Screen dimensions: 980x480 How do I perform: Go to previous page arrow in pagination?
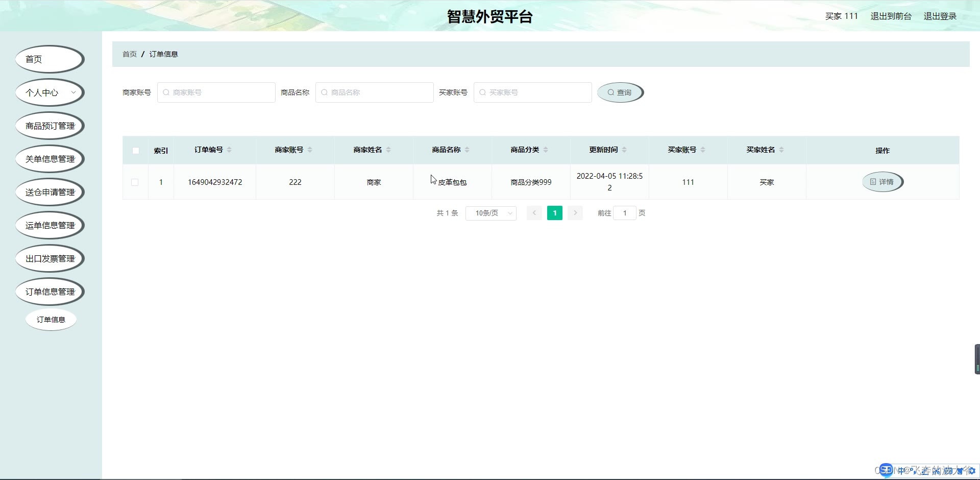[534, 213]
